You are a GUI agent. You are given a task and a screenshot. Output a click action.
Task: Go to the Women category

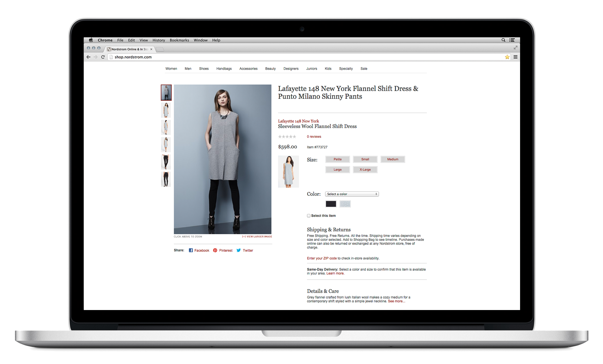pos(171,69)
